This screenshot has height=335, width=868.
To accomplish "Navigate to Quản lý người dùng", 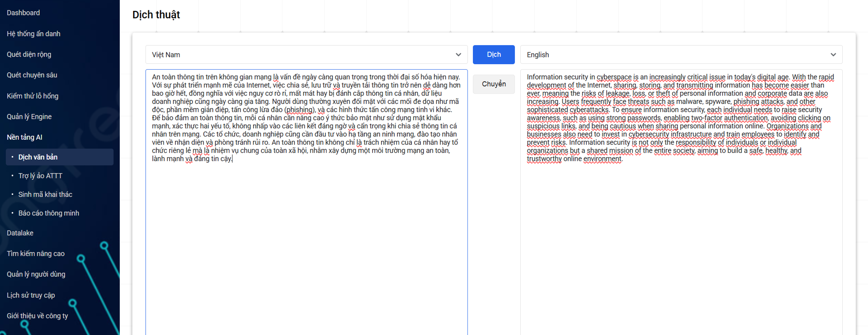I will 36,274.
